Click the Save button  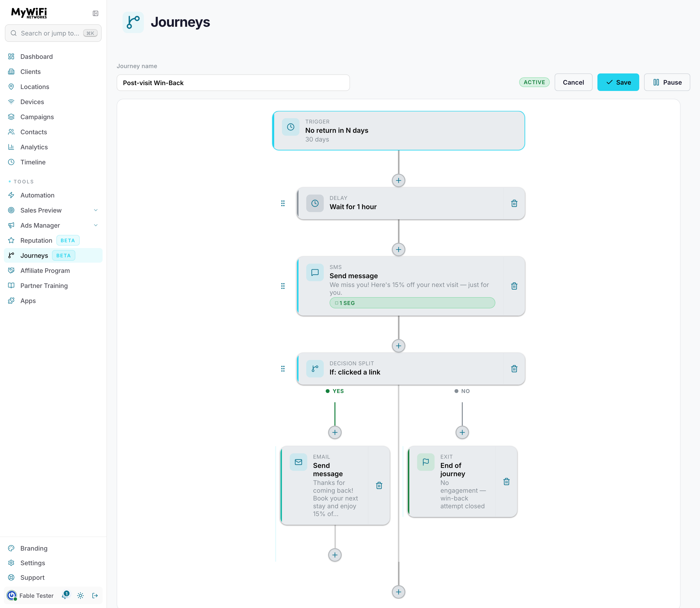click(618, 82)
